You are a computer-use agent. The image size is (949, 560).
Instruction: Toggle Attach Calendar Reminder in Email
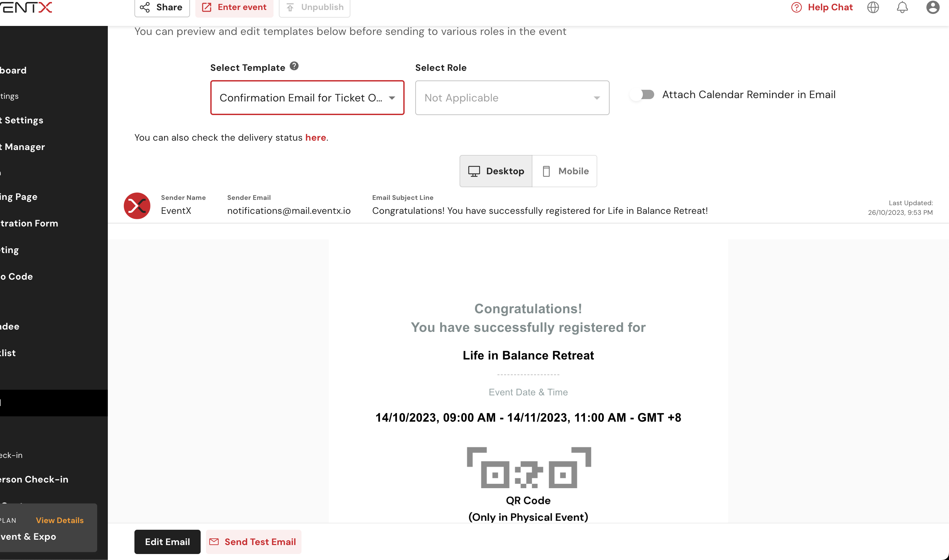643,94
